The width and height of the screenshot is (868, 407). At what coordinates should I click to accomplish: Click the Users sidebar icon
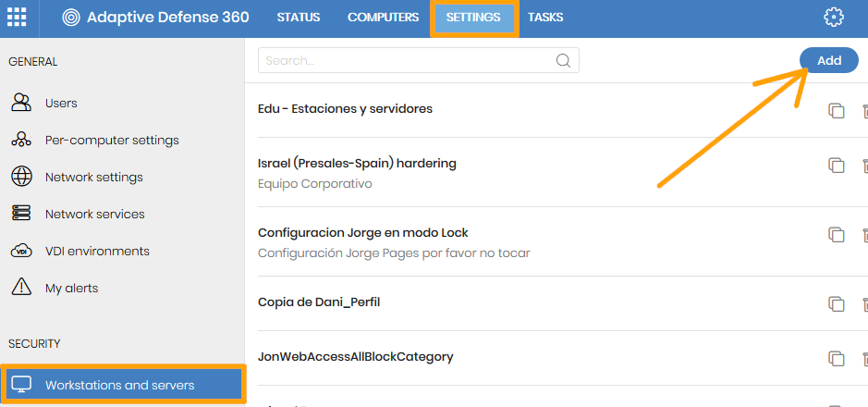click(x=21, y=103)
